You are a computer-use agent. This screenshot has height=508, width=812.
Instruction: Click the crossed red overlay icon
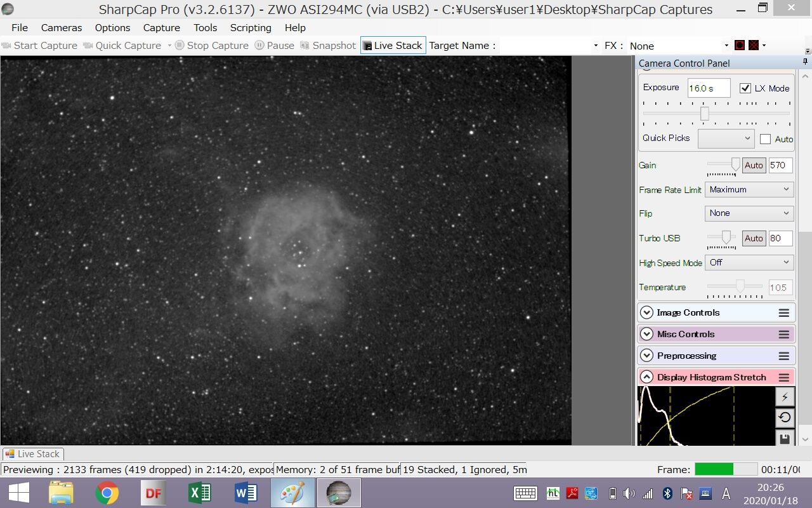click(754, 46)
